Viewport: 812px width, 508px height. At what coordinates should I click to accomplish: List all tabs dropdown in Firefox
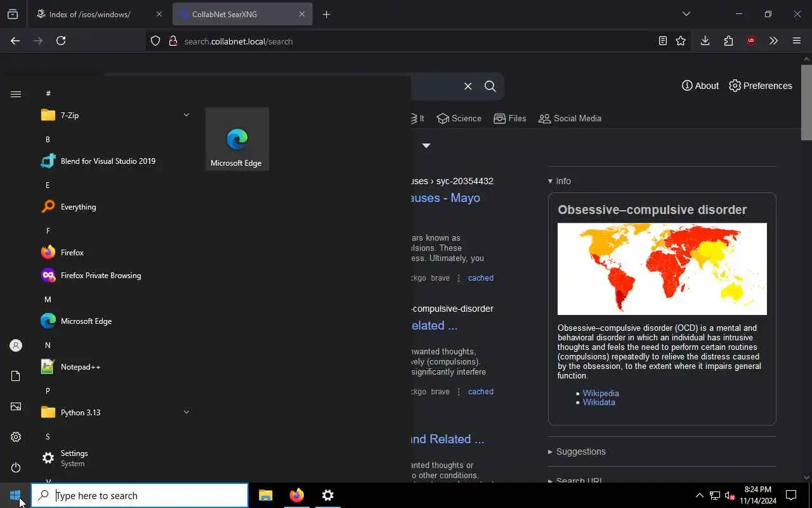pos(686,14)
